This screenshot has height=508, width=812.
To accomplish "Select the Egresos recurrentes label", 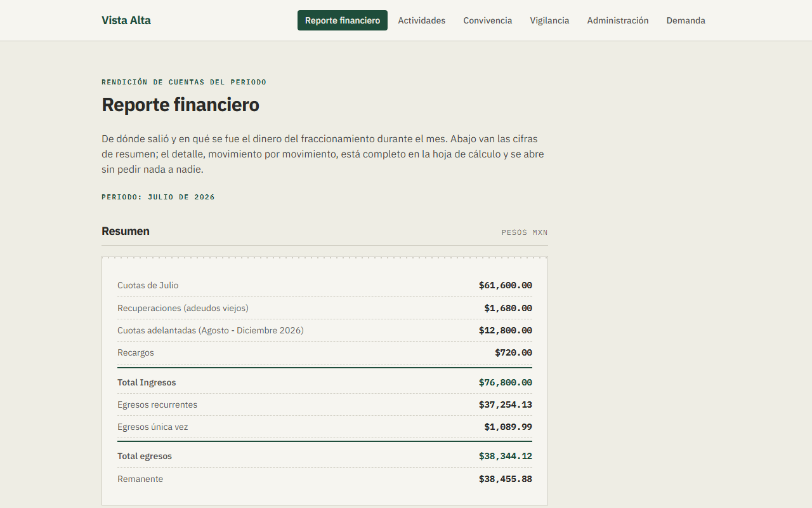I will pyautogui.click(x=157, y=404).
